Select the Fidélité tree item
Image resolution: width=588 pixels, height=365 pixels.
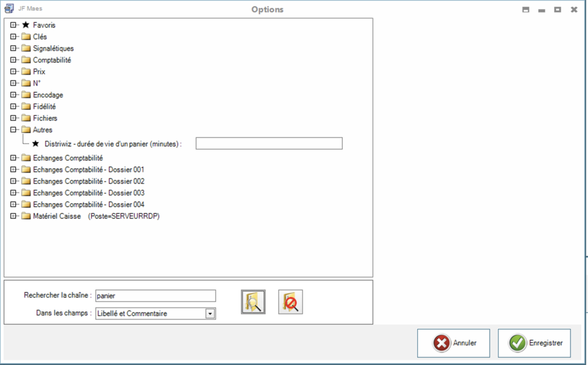point(44,106)
